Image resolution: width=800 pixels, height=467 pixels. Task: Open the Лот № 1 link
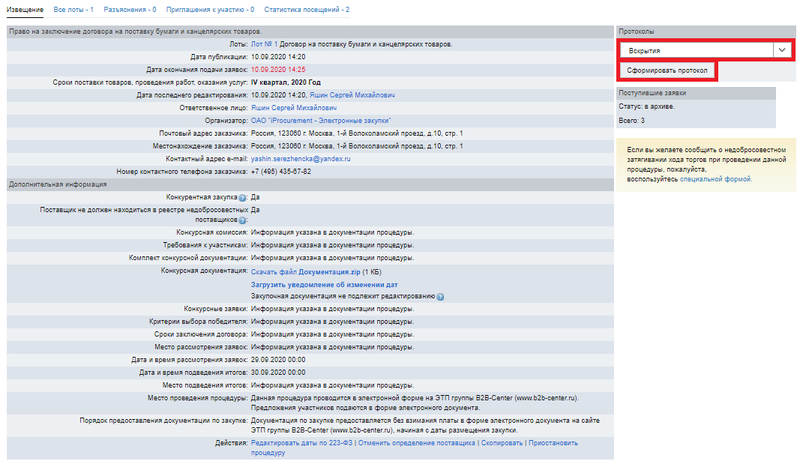pyautogui.click(x=264, y=45)
